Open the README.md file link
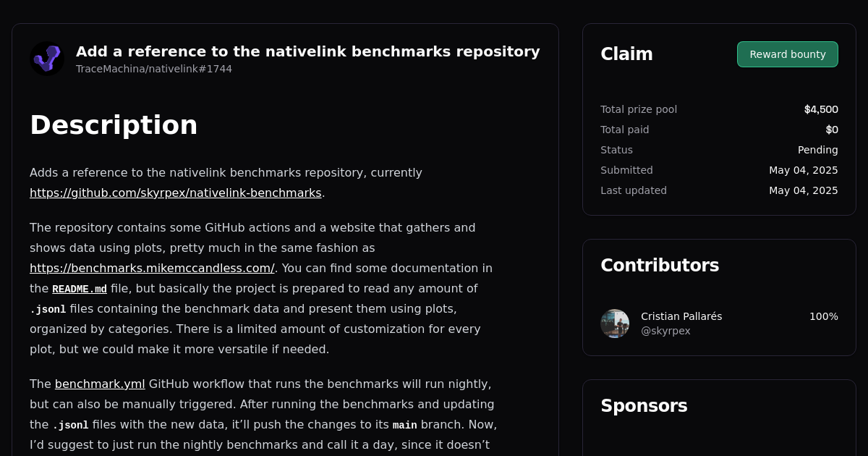Screen dimensions: 868x456 pos(80,288)
